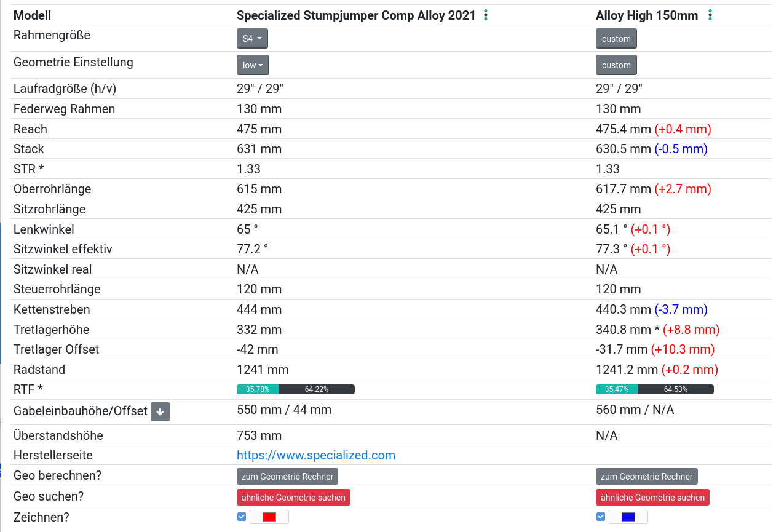Uncheck the Zeichnen checkbox for Alloy High
Screen dimensions: 776x532
point(601,517)
